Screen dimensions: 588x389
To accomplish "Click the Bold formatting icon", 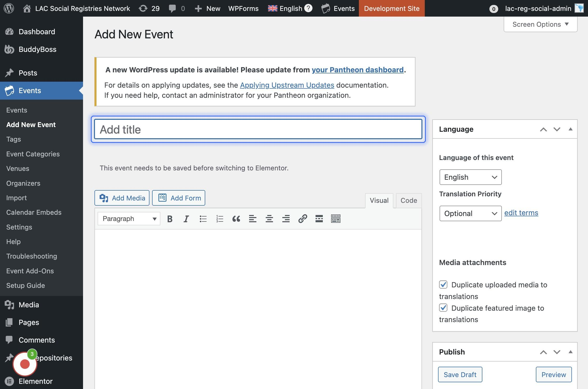I will [170, 219].
